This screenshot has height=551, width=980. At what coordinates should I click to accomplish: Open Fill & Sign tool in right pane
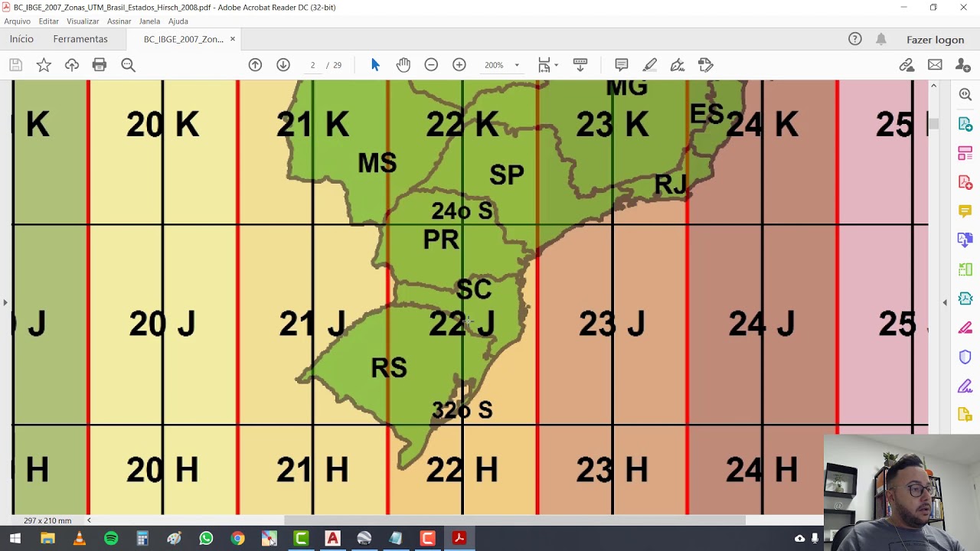[965, 386]
